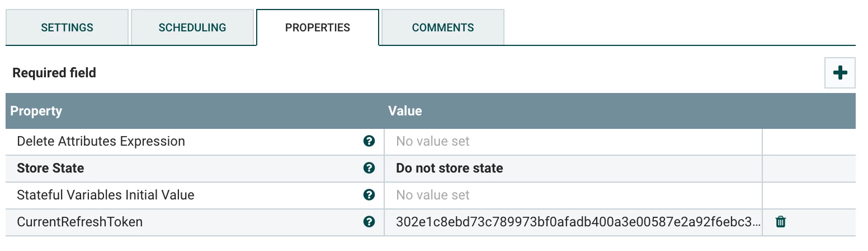Open the Scheduling tab
Screen dimensions: 868x251
point(192,27)
